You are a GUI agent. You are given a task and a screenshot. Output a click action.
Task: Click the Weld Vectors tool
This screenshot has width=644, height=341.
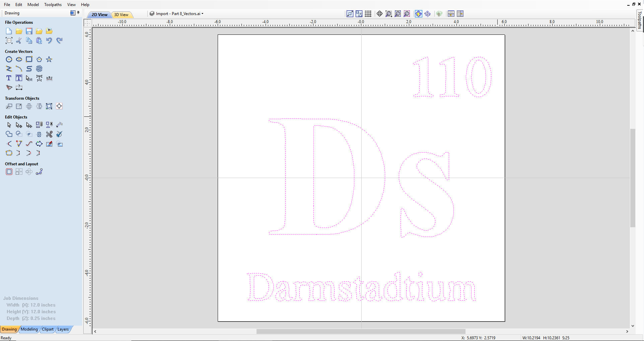pos(9,134)
